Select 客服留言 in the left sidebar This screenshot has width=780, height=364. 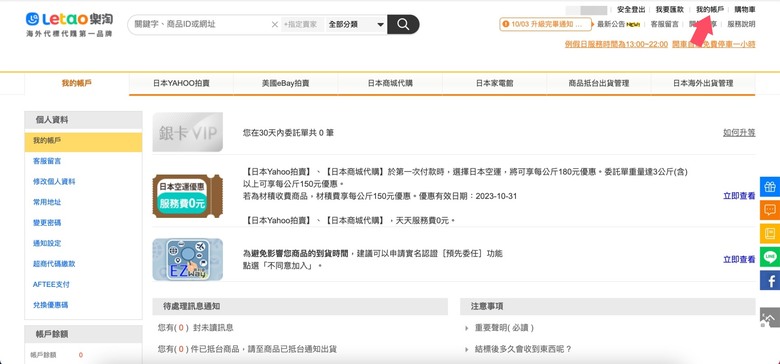[x=47, y=162]
